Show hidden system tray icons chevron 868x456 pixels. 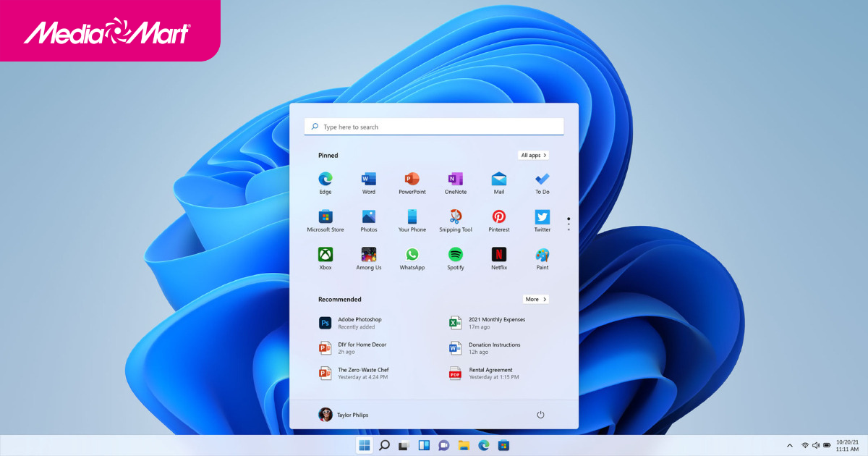[x=790, y=445]
